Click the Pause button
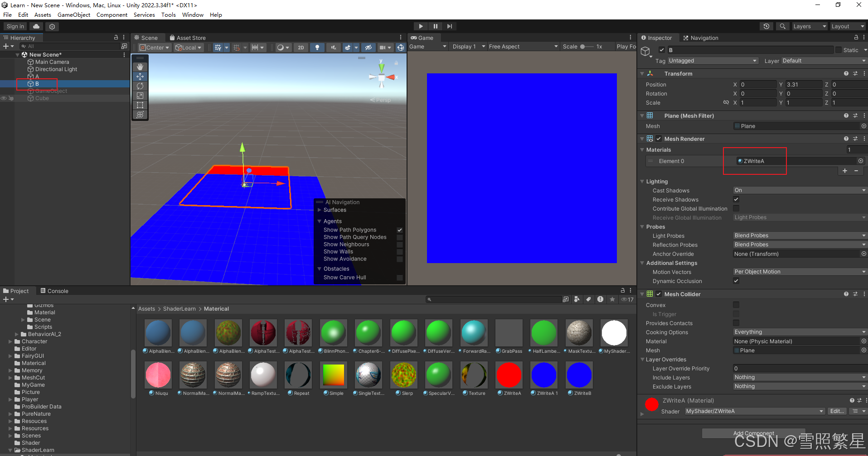 435,26
